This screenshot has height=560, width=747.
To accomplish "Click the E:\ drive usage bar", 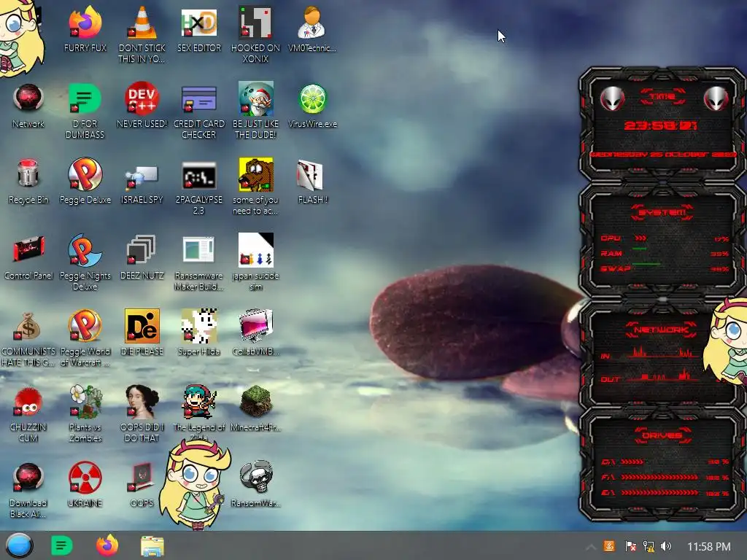I will coord(659,493).
